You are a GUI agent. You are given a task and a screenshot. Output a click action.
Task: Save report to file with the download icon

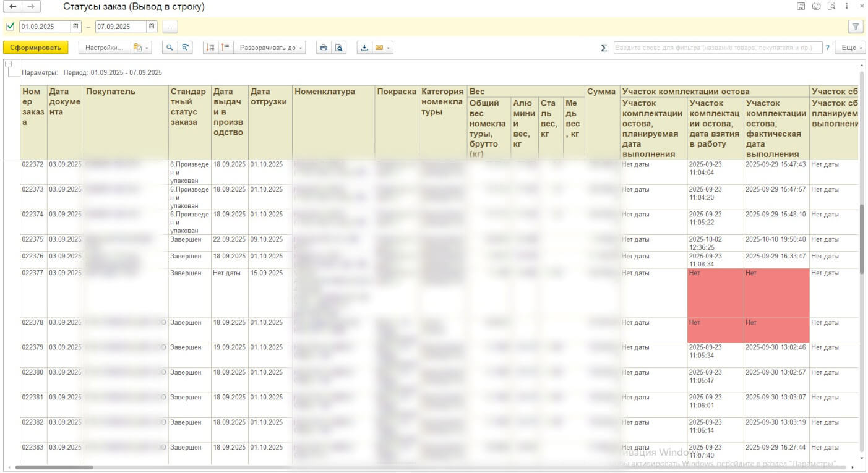click(x=364, y=48)
